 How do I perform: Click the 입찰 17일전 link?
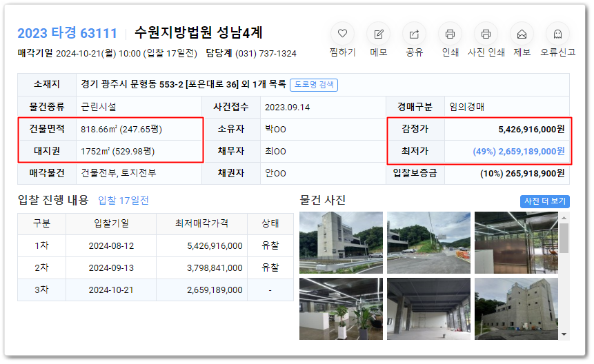pyautogui.click(x=123, y=200)
